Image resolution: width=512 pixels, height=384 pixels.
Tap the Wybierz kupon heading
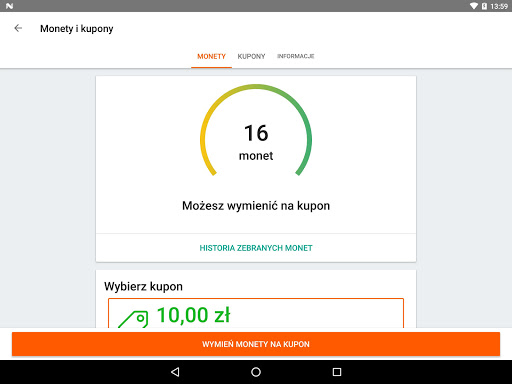pos(143,287)
